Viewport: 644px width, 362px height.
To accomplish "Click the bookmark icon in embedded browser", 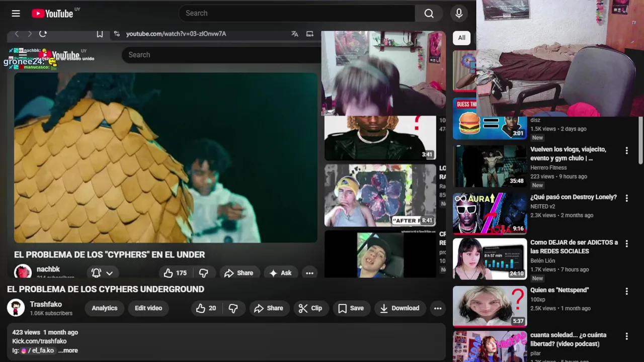I will 100,34.
